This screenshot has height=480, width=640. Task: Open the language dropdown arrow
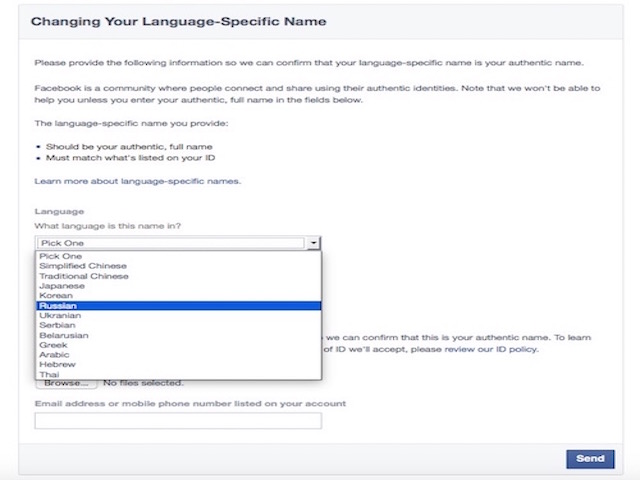coord(313,243)
